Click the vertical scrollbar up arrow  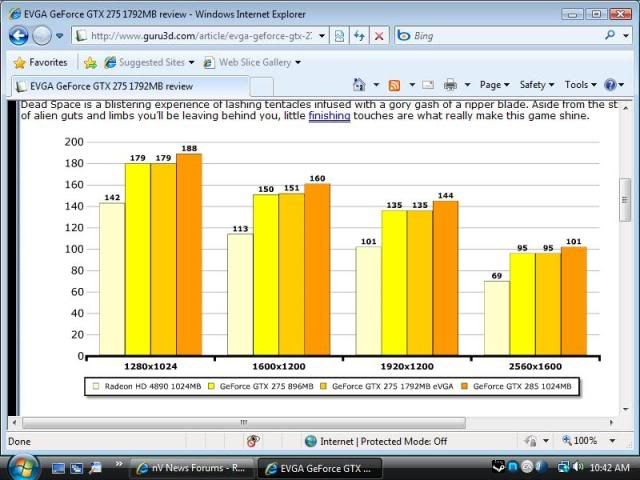point(626,108)
